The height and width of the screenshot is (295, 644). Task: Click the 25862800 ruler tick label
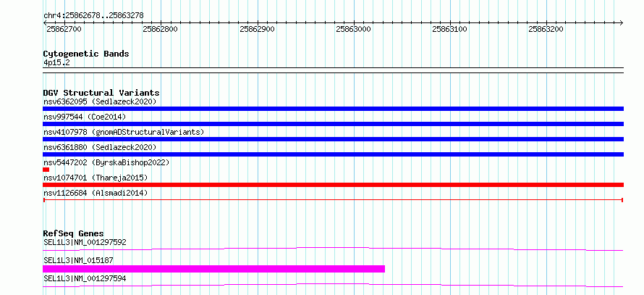[x=160, y=29]
